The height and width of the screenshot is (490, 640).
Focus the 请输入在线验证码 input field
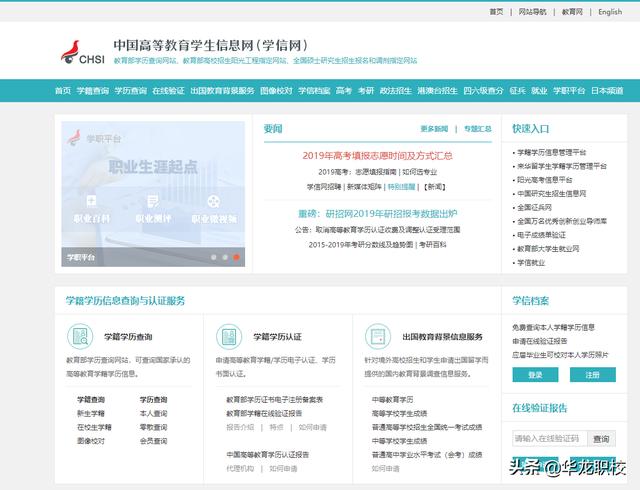(x=549, y=439)
